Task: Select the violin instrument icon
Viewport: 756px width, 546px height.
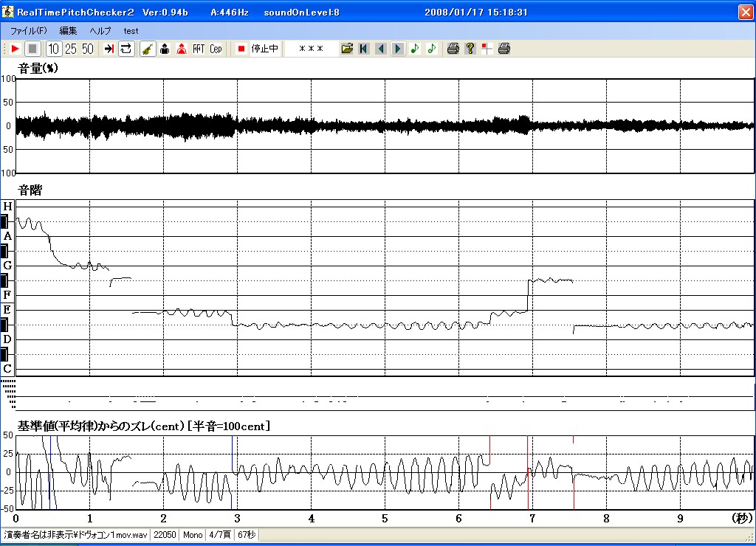Action: [x=148, y=49]
